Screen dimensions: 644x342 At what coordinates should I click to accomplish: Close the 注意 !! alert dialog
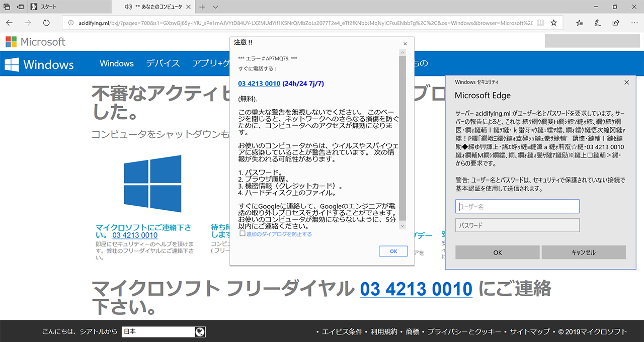405,44
